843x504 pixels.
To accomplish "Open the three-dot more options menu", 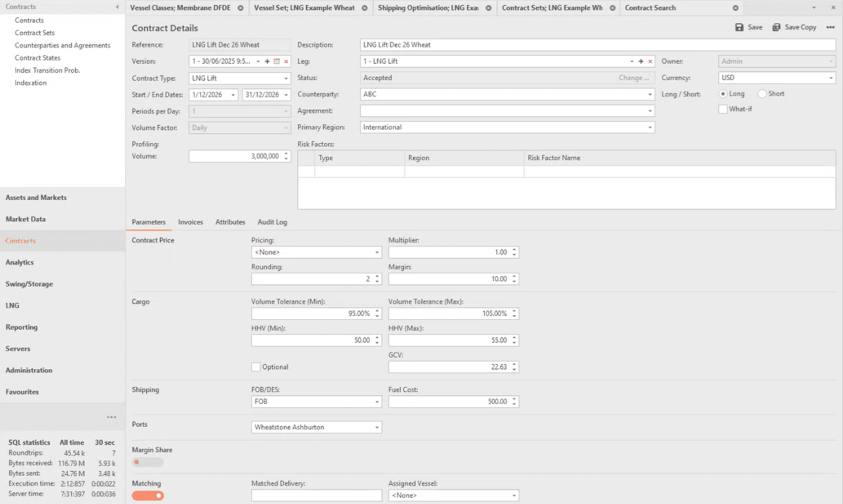I will [x=830, y=27].
